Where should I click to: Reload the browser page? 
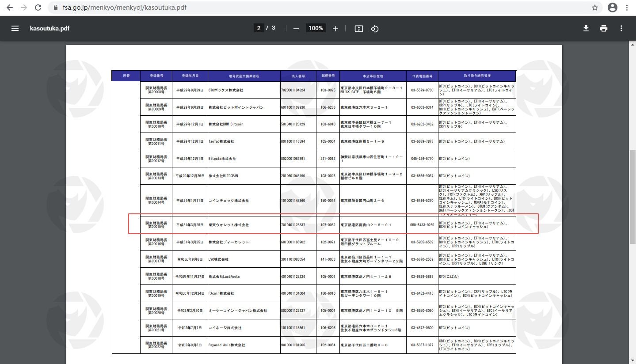tap(38, 8)
